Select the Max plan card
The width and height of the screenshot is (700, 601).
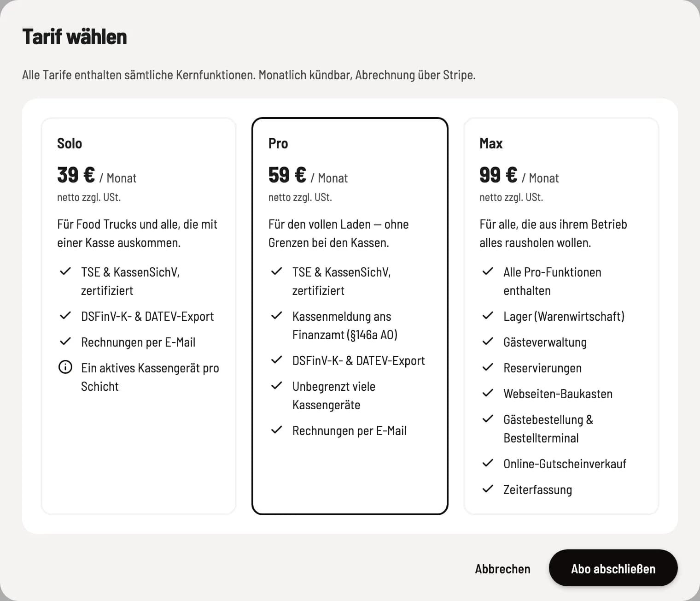tap(561, 316)
